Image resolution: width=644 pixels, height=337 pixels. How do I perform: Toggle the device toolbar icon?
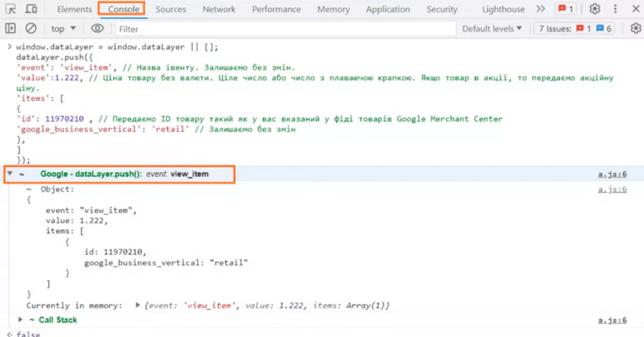[x=31, y=8]
